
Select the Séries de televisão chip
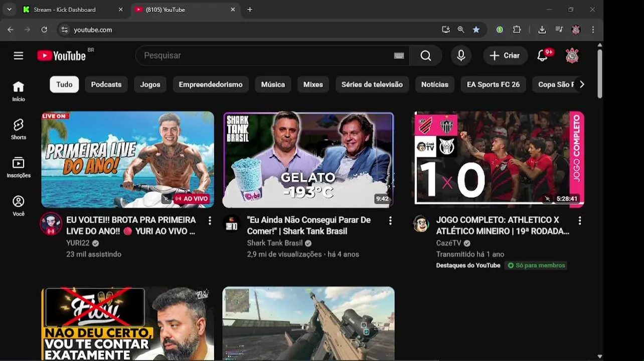pos(372,84)
